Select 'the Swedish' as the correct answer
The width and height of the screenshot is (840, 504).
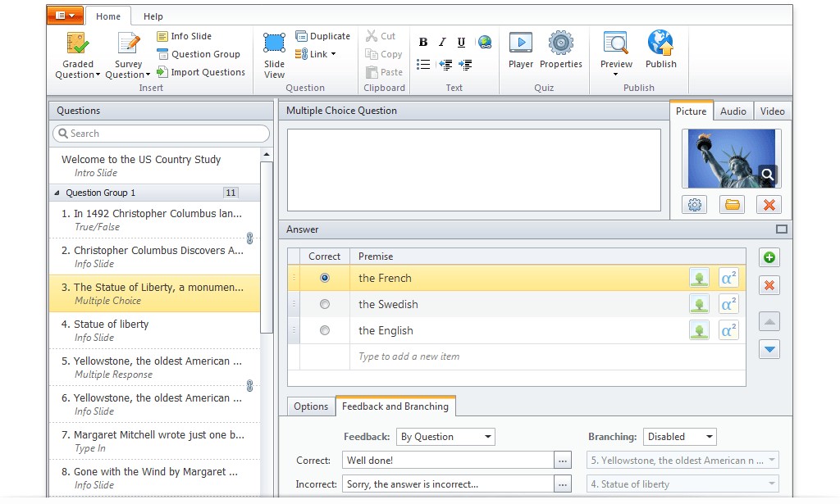[x=325, y=303]
